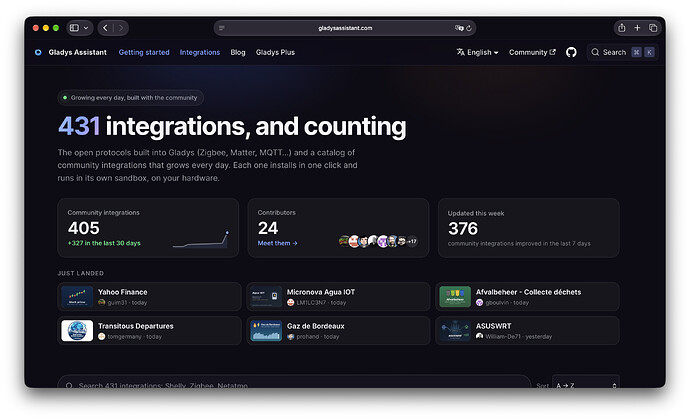Click the JUST LANDED section label
690x420 pixels.
point(81,273)
